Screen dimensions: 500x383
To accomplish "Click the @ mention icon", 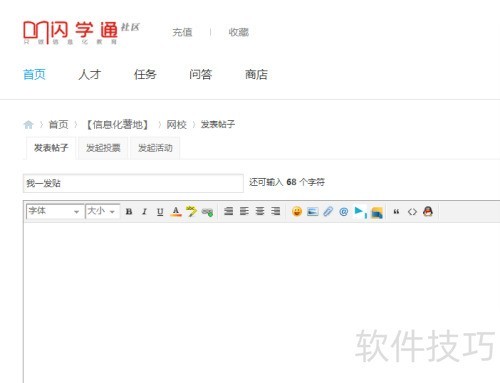I will pos(344,212).
